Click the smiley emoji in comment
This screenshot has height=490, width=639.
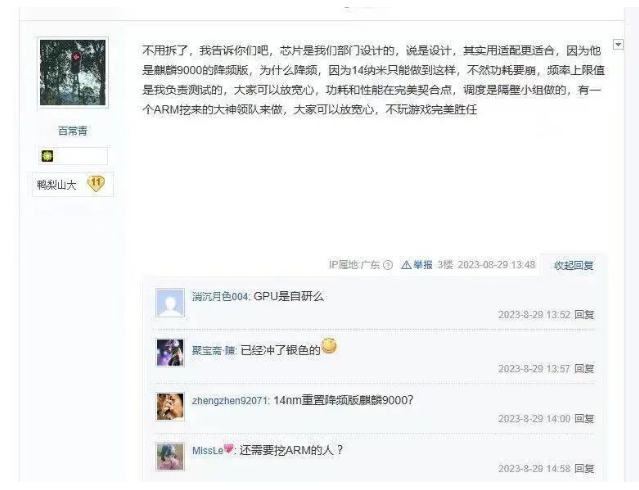click(329, 346)
